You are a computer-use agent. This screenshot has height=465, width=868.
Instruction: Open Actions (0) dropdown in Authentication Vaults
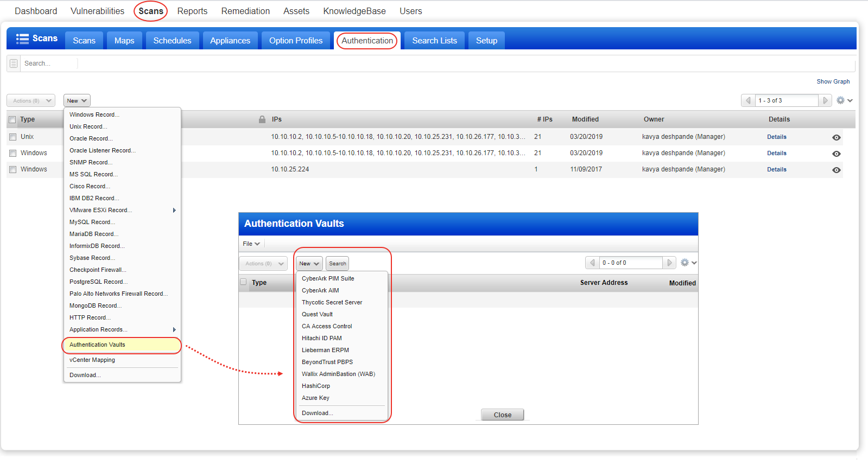coord(263,263)
